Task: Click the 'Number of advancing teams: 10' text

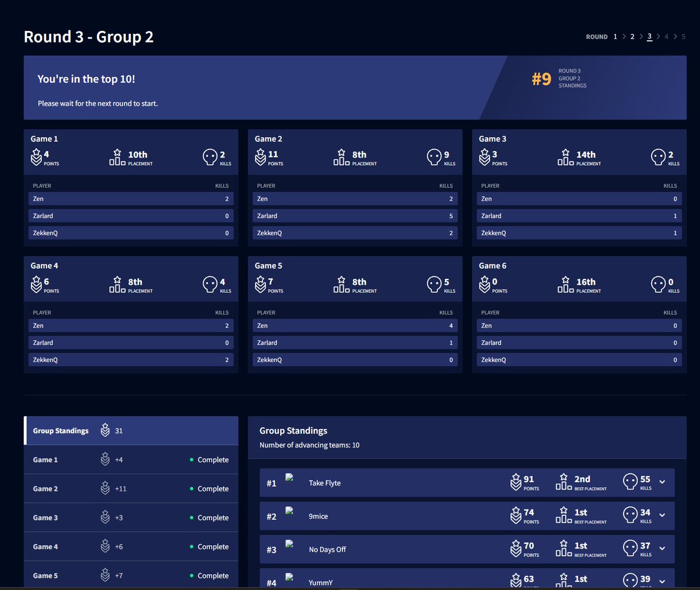Action: [310, 445]
